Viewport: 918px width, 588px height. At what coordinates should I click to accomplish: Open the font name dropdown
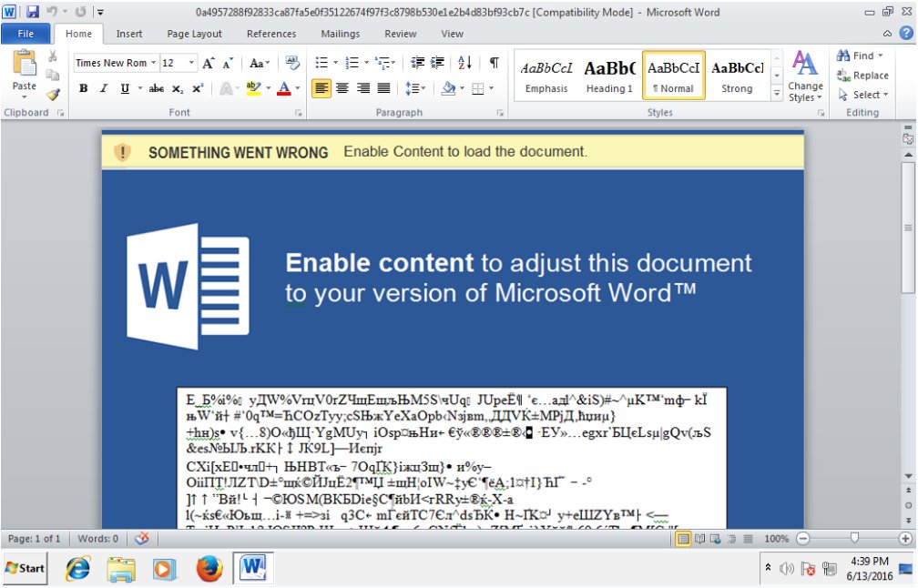coord(153,63)
